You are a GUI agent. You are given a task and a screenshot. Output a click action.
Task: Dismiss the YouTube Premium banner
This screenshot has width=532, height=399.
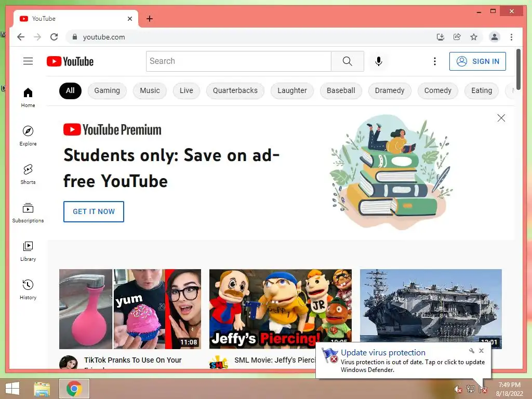coord(501,118)
